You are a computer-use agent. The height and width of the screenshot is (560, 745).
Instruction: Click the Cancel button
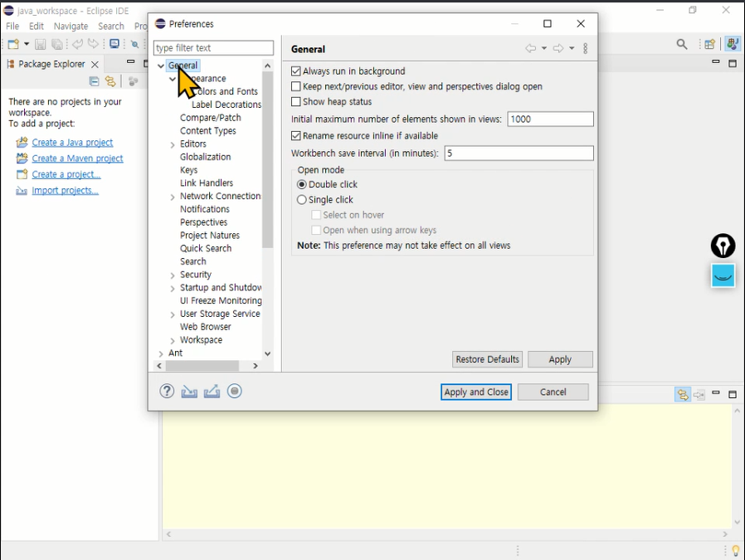pos(553,392)
